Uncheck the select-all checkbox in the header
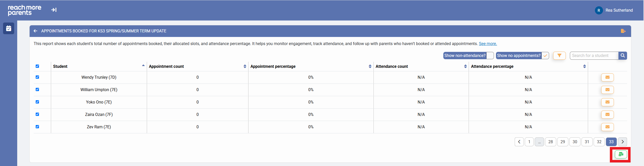 (x=37, y=66)
